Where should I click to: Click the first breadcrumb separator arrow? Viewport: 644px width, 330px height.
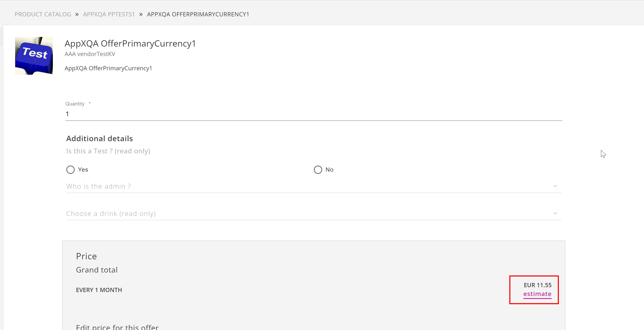(x=77, y=14)
